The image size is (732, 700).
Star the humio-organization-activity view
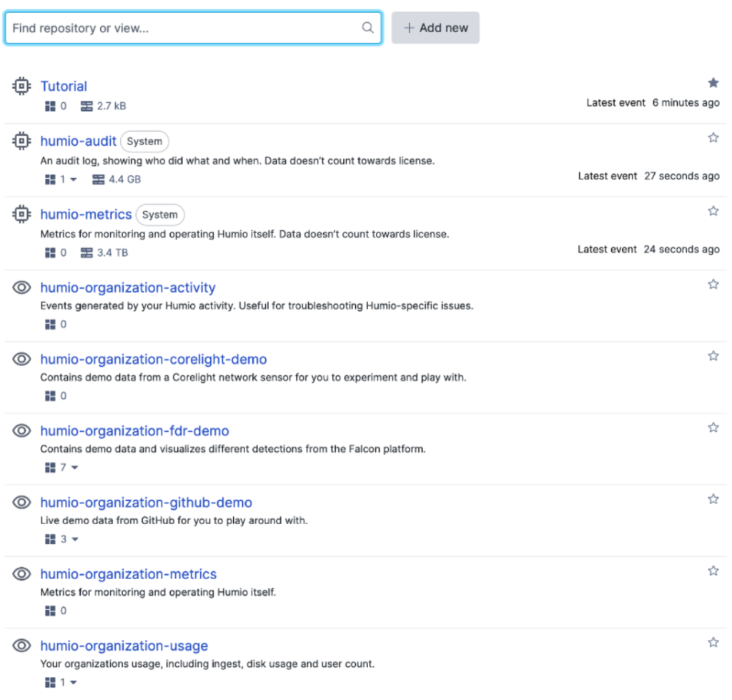[x=713, y=284]
